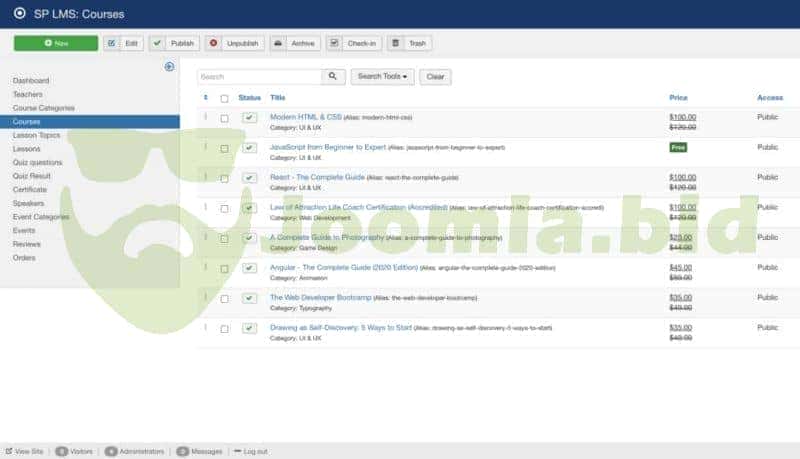Open Lessons in the sidebar menu
The height and width of the screenshot is (459, 800).
(x=27, y=148)
